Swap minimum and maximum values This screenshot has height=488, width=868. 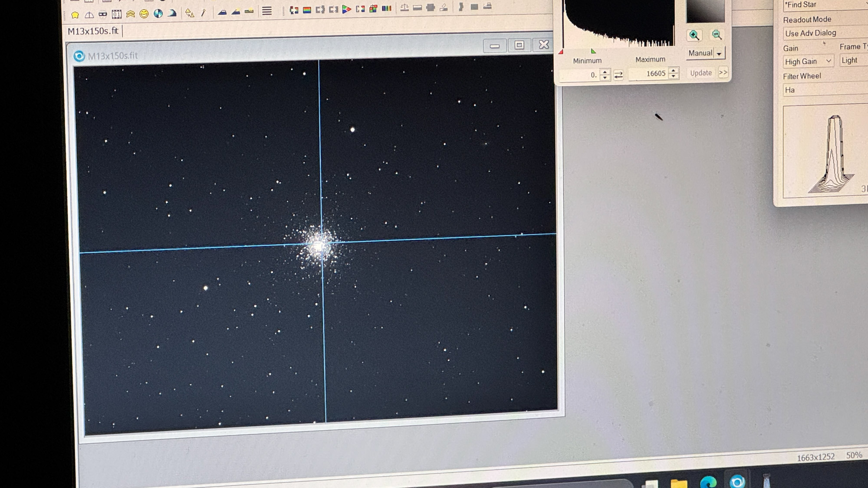618,75
